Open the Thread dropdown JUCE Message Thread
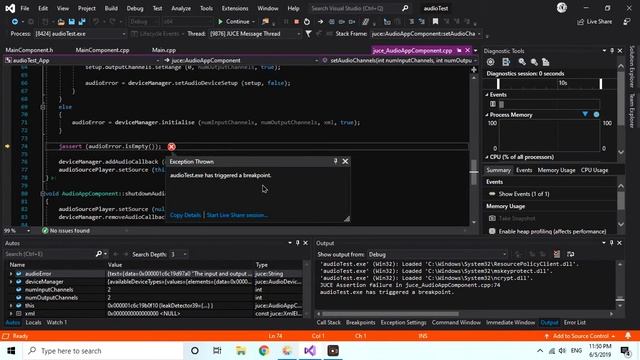Viewport: 640px width, 360px height. coord(255,34)
